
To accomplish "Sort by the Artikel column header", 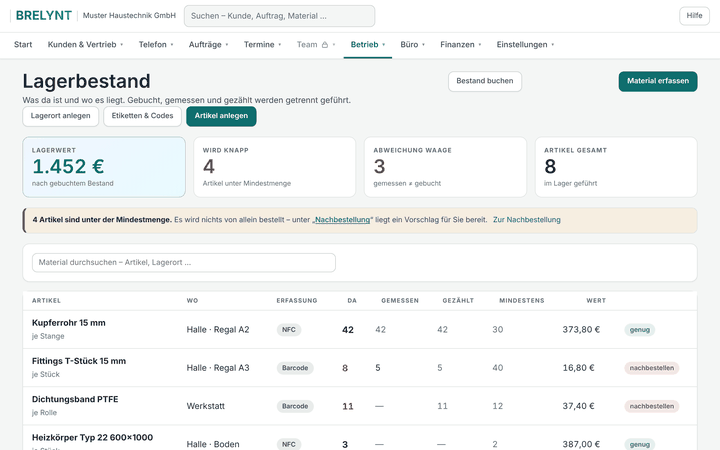I will pos(46,301).
